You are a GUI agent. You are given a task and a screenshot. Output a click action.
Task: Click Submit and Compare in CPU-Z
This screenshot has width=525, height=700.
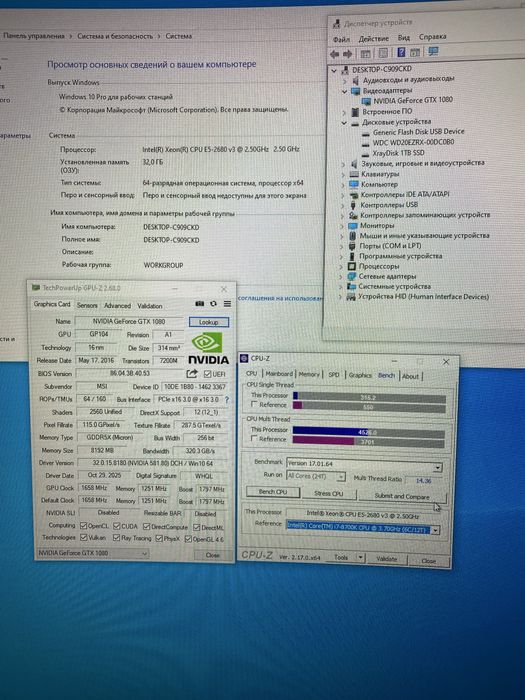(x=402, y=496)
